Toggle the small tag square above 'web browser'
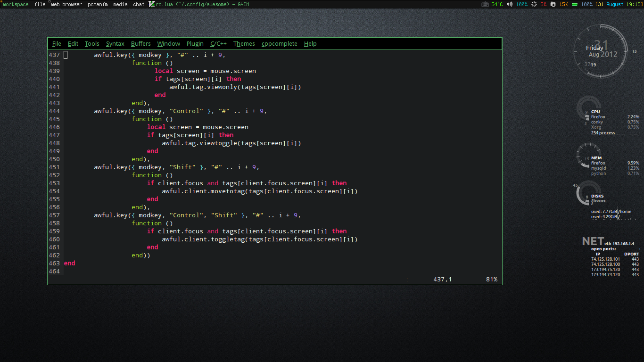Viewport: 644px width, 362px height. coord(50,2)
